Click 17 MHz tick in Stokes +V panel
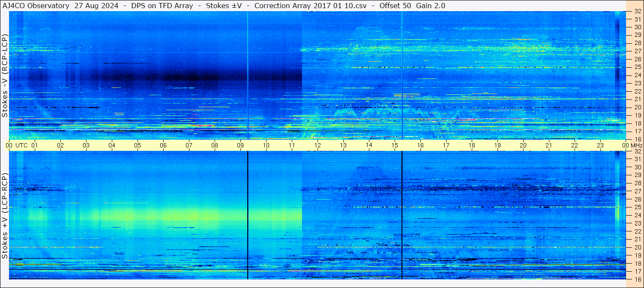Viewport: 644px width, 288px height. click(x=637, y=271)
